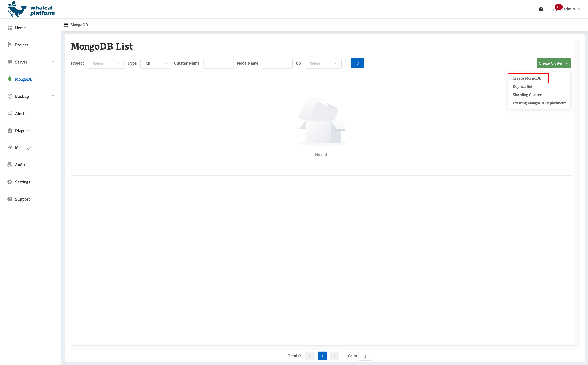
Task: Open the help question mark icon
Action: tap(541, 9)
